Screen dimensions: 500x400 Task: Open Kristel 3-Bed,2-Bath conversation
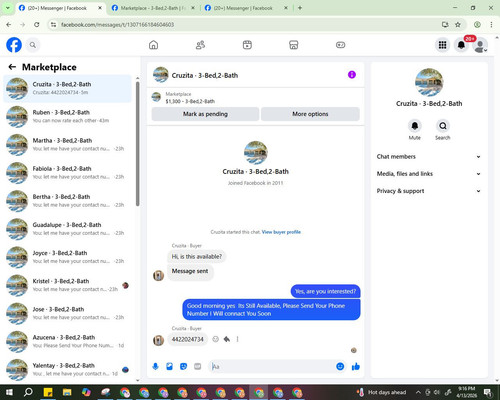[67, 285]
